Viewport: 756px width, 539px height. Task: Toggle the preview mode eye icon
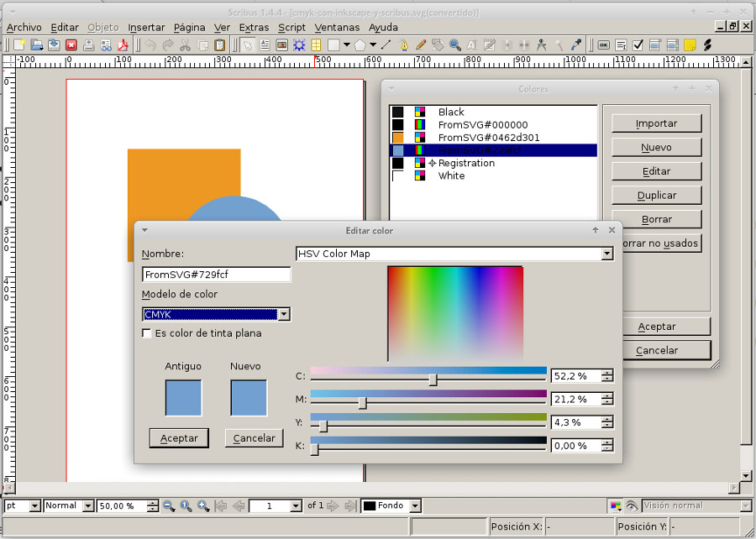632,505
